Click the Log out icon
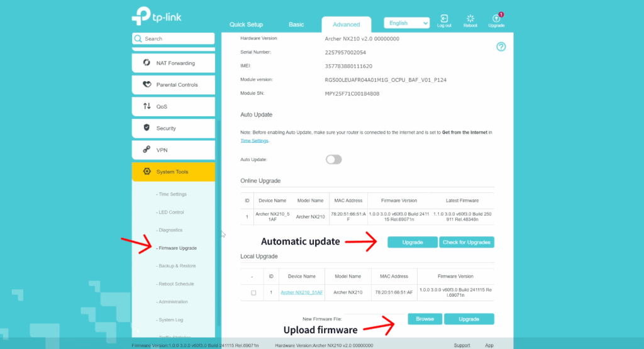 coord(444,18)
